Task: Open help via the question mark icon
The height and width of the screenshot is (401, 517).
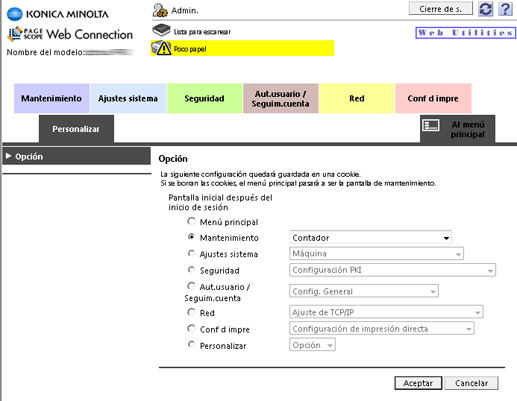Action: [x=505, y=9]
